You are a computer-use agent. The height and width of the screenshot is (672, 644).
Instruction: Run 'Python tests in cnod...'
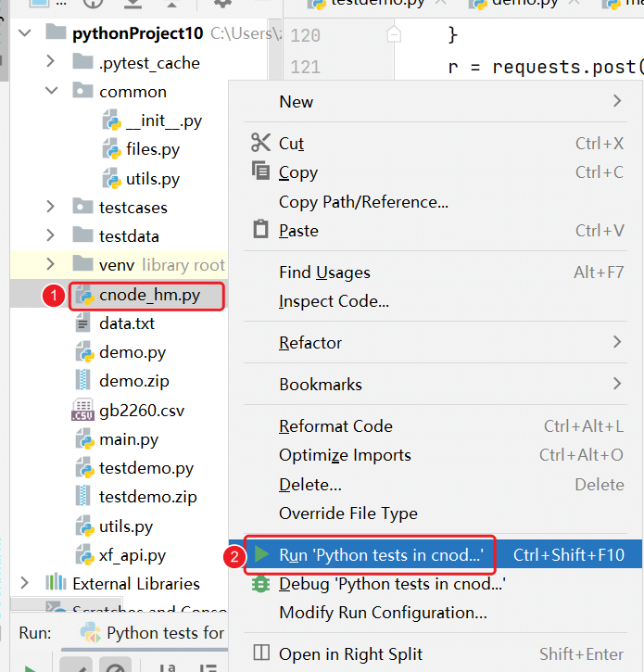[x=436, y=554]
